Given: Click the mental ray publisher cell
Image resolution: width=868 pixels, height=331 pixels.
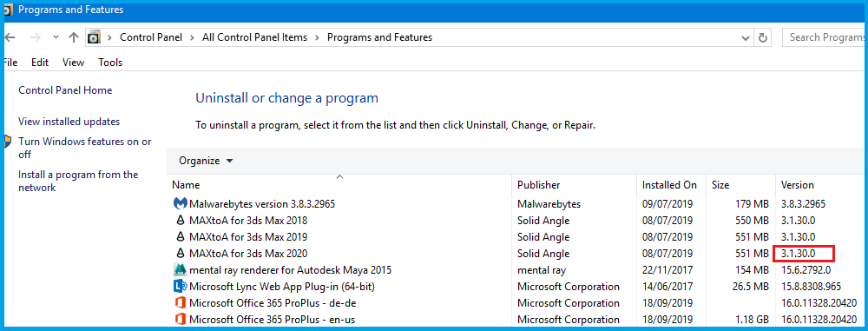Looking at the screenshot, I should pyautogui.click(x=542, y=270).
